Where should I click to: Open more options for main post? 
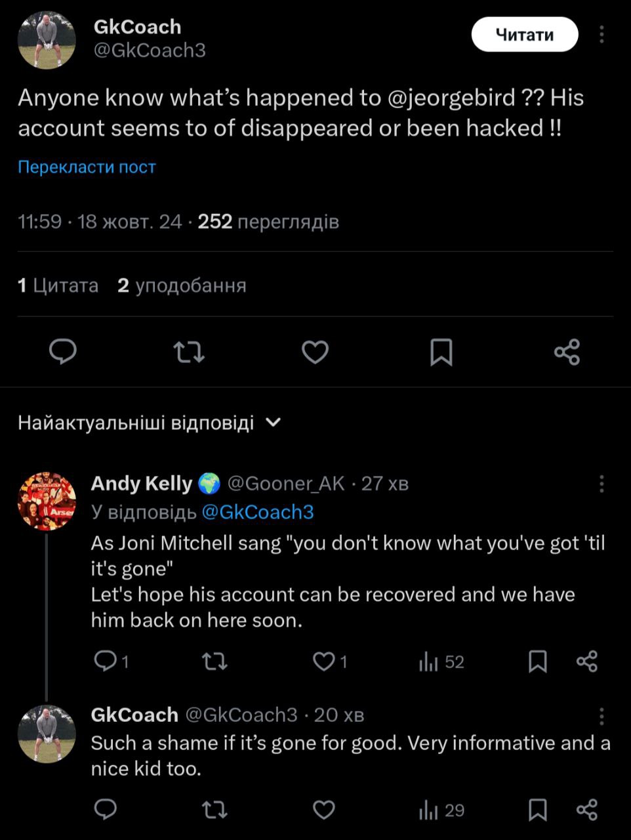[x=601, y=35]
